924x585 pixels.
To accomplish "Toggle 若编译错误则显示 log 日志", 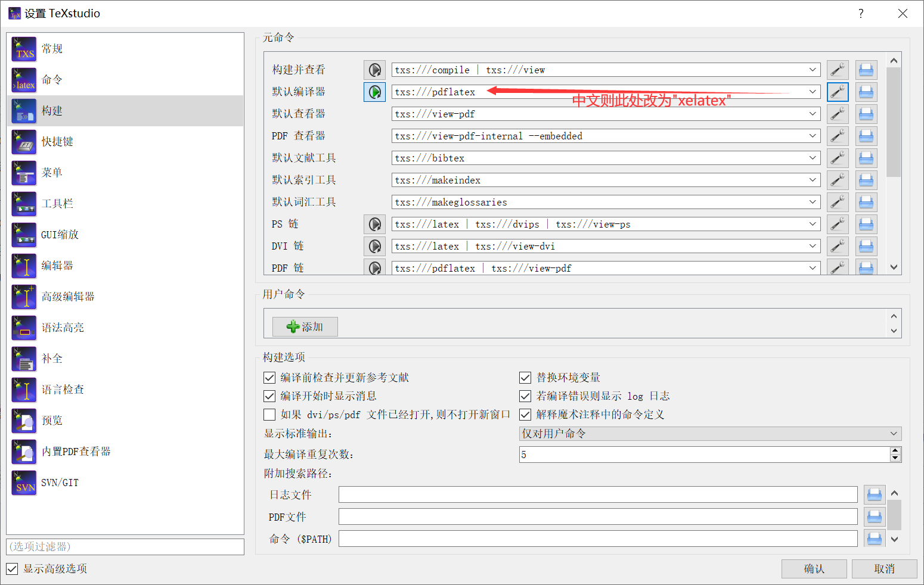I will (525, 396).
